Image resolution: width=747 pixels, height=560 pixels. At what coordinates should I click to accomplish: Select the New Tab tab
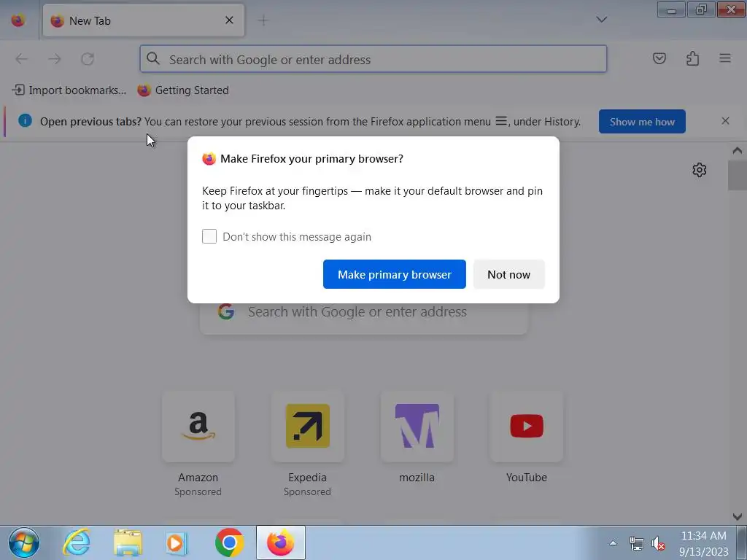144,20
